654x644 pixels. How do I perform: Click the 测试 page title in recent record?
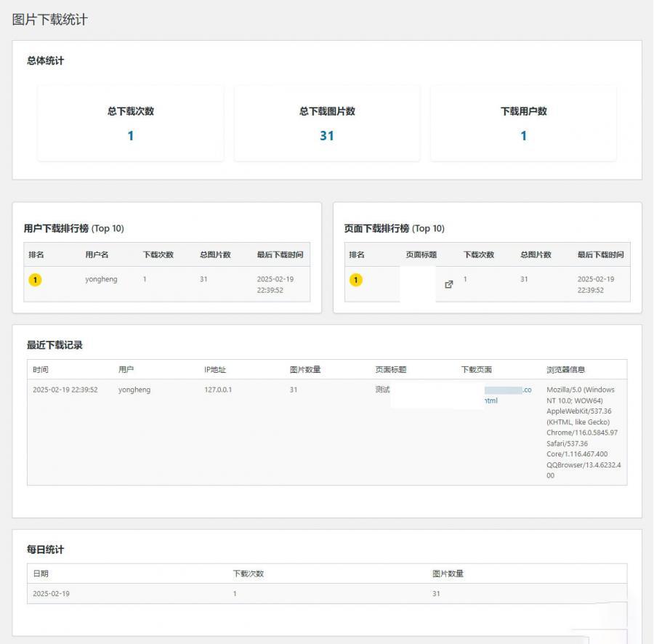382,390
